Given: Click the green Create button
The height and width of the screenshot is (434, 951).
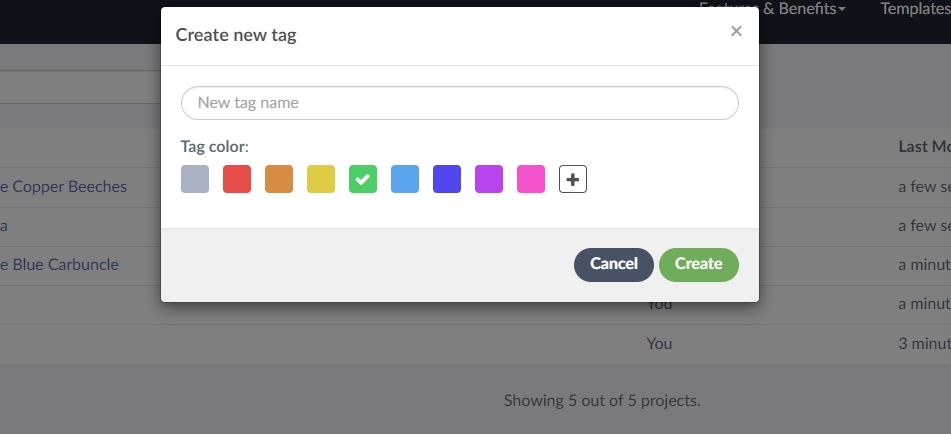Looking at the screenshot, I should coord(698,264).
